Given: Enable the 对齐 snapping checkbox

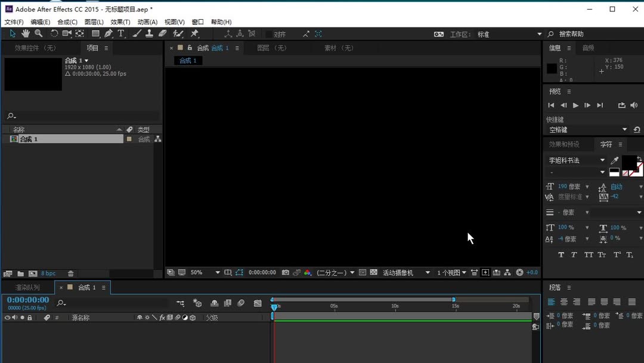Looking at the screenshot, I should (x=270, y=33).
